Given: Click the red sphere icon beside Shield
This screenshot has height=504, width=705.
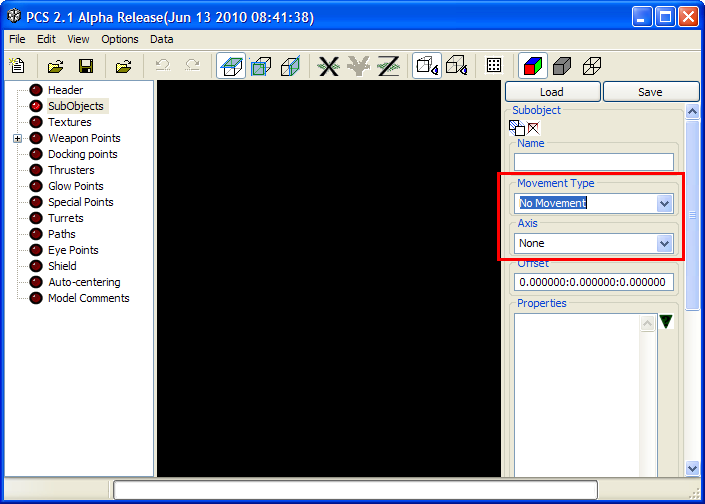Looking at the screenshot, I should pos(36,266).
